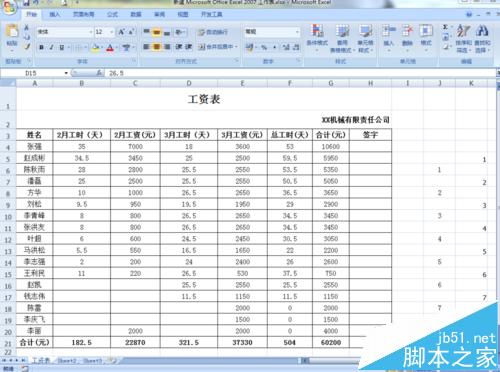Click the Clear eraser icon in Editing group
Screen dimensions: 500x372
click(446, 47)
